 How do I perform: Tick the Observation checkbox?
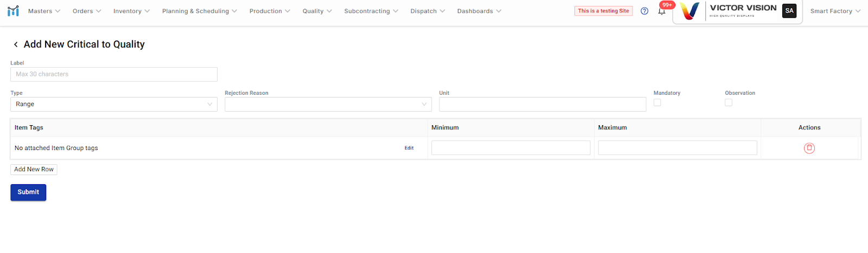click(729, 102)
